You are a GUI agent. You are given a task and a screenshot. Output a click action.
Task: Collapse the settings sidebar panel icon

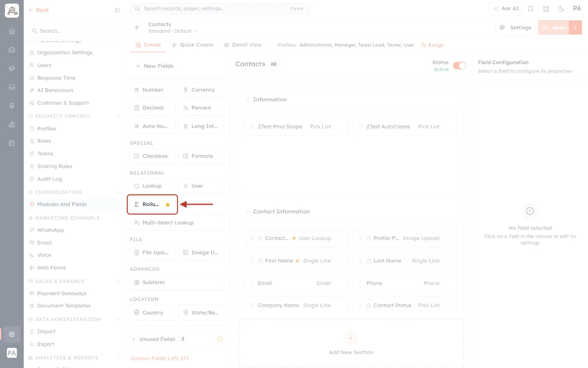click(x=117, y=10)
